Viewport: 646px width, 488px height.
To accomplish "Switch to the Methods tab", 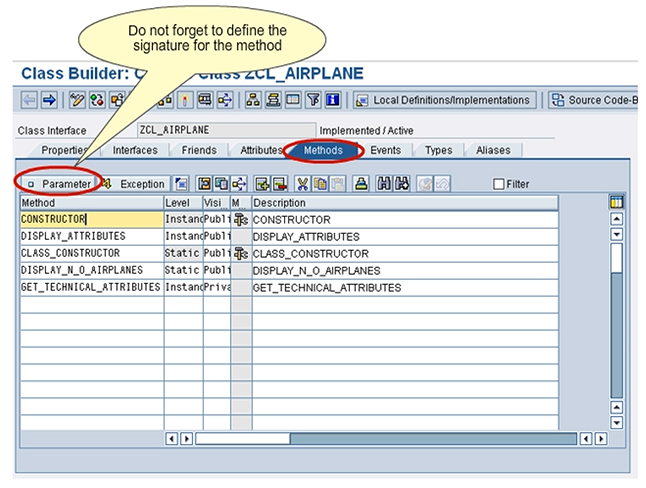I will coord(323,151).
